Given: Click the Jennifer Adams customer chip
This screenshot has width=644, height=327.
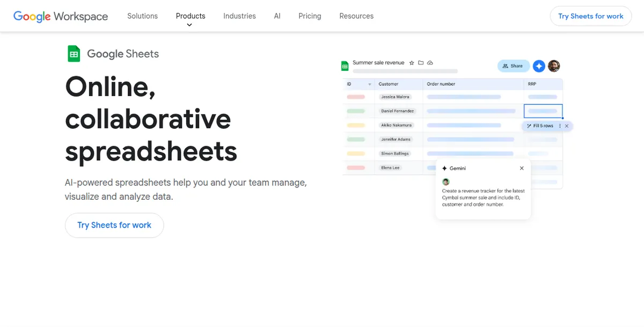Looking at the screenshot, I should click(396, 139).
